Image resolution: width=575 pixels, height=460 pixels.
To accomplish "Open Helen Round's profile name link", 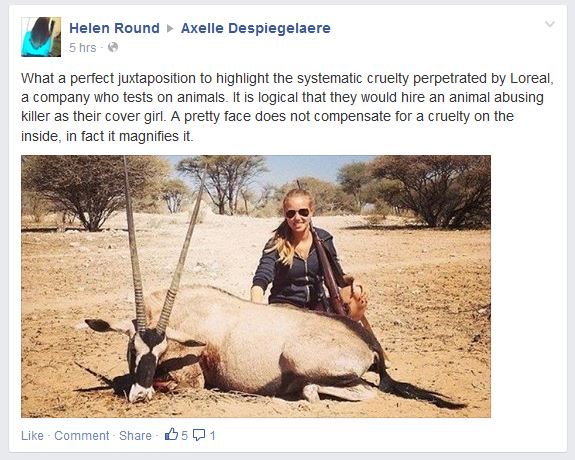I will [x=114, y=28].
